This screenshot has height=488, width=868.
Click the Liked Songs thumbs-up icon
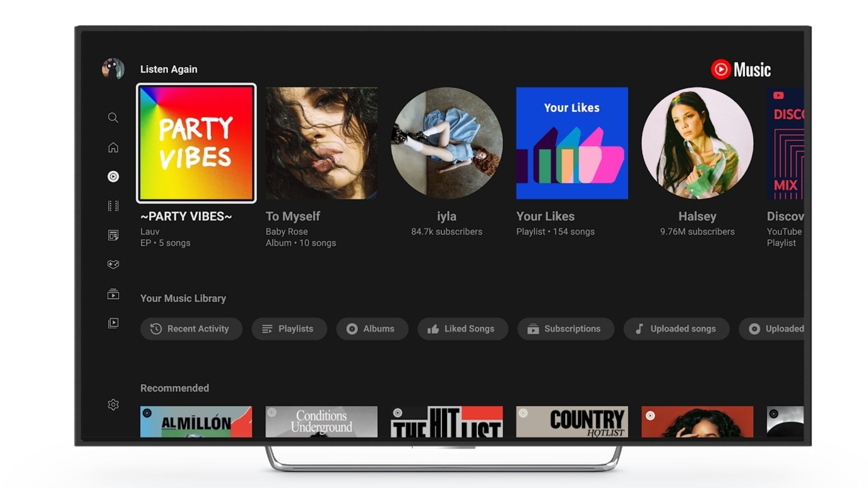[x=432, y=328]
